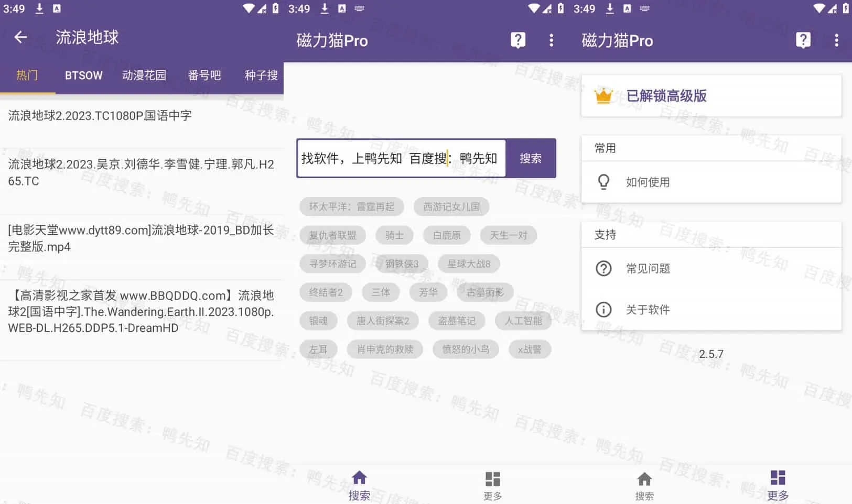Screen dimensions: 852x504
Task: Tap the lightbulb icon beside 如何使用
Action: pos(603,182)
